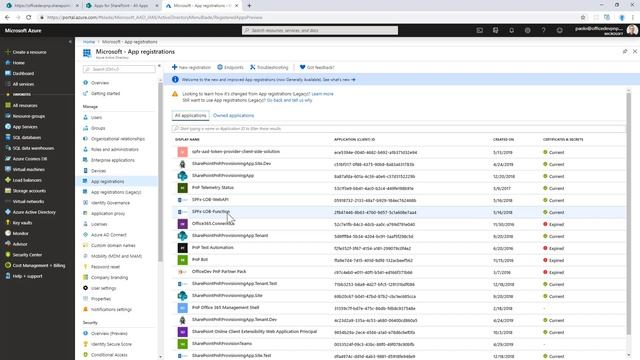The height and width of the screenshot is (360, 640).
Task: Click Go back and tell us why link
Action: point(289,100)
